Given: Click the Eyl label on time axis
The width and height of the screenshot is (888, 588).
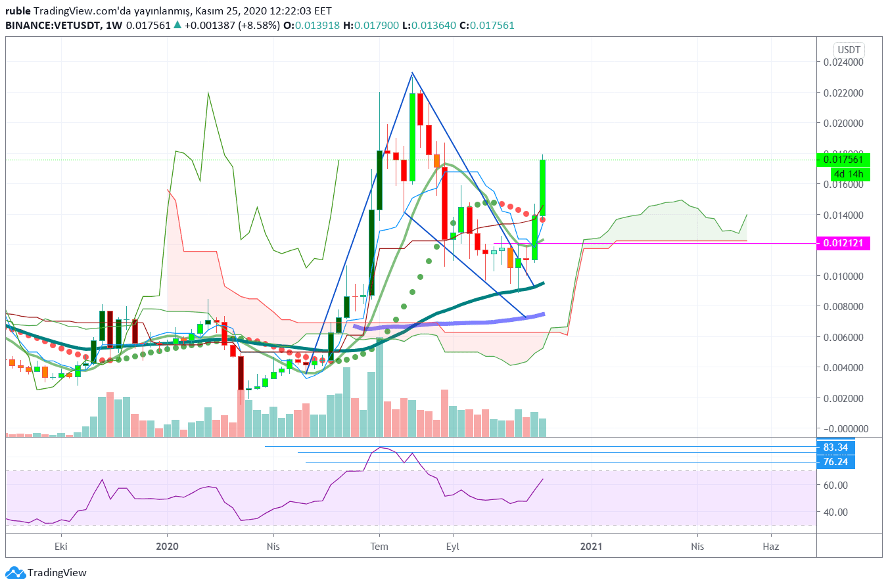Looking at the screenshot, I should [452, 546].
